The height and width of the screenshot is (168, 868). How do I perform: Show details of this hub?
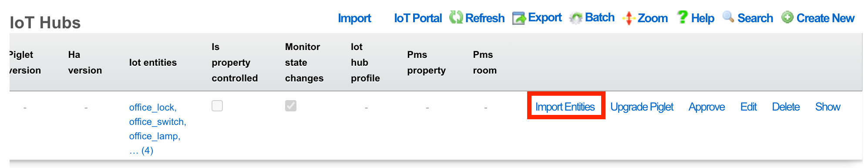tap(828, 107)
